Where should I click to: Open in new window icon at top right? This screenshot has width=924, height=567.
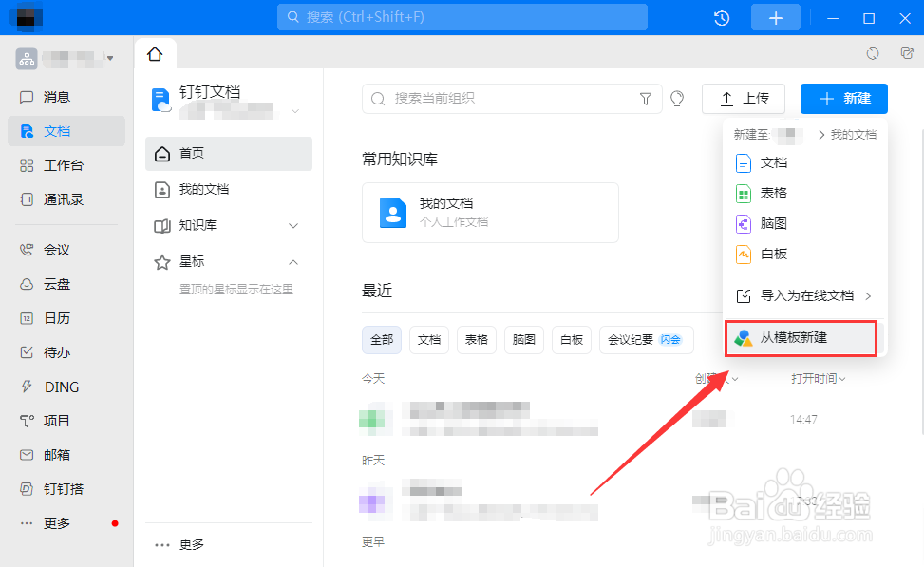(907, 53)
